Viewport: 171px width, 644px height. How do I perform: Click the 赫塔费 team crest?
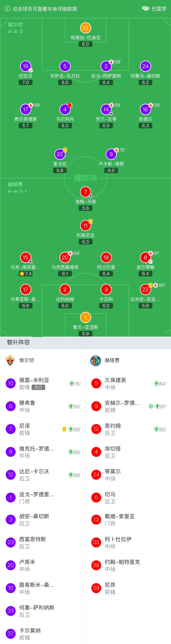(96, 360)
